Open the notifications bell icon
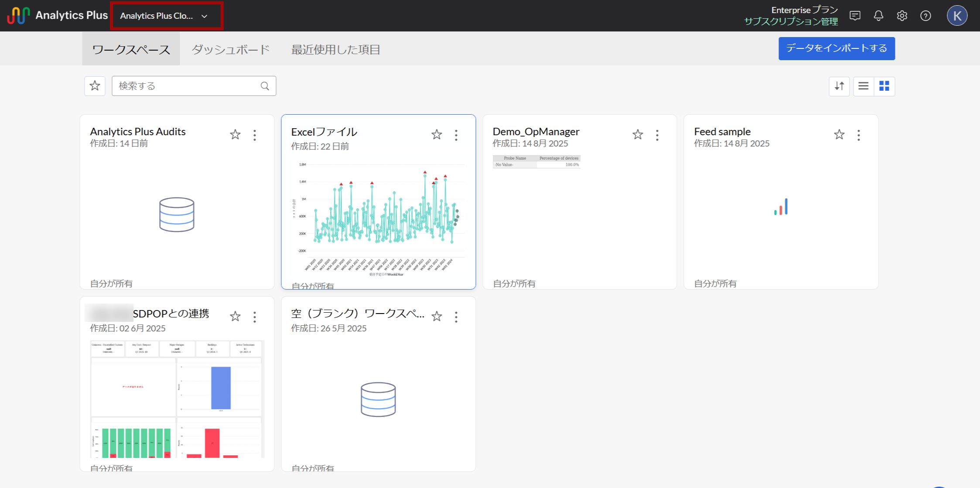The width and height of the screenshot is (980, 488). [878, 16]
